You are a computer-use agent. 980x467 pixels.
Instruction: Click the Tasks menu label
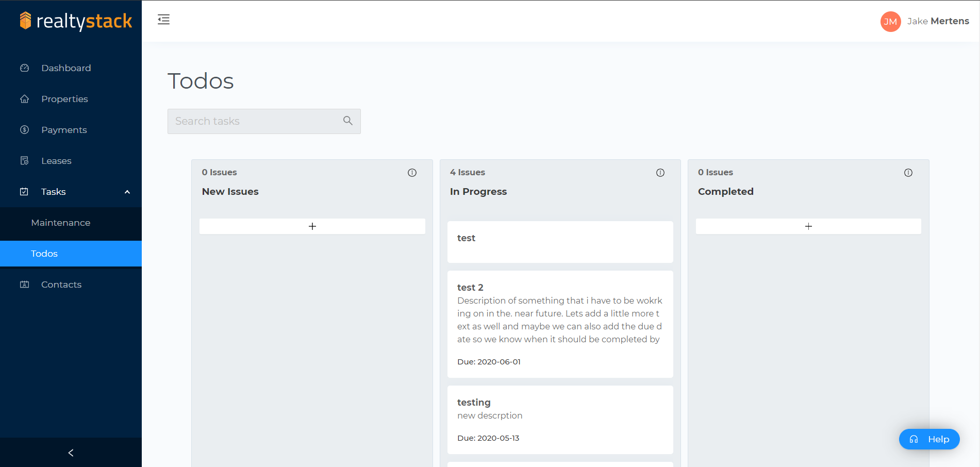(x=54, y=192)
